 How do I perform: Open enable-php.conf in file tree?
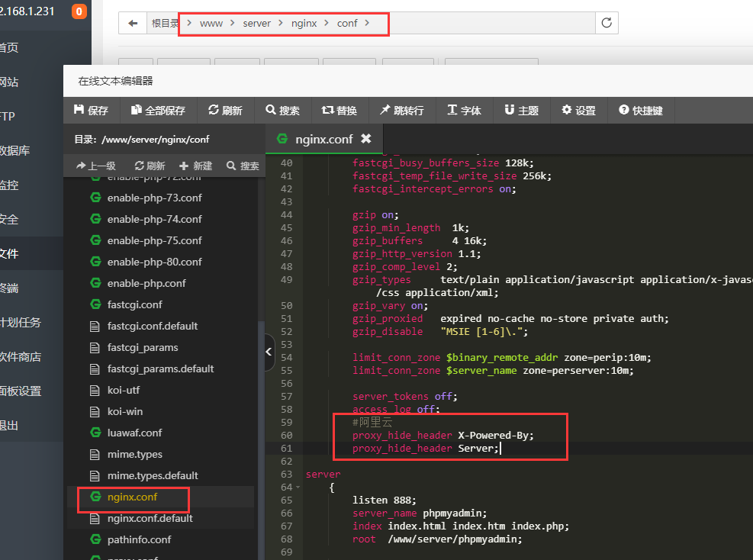[x=146, y=283]
